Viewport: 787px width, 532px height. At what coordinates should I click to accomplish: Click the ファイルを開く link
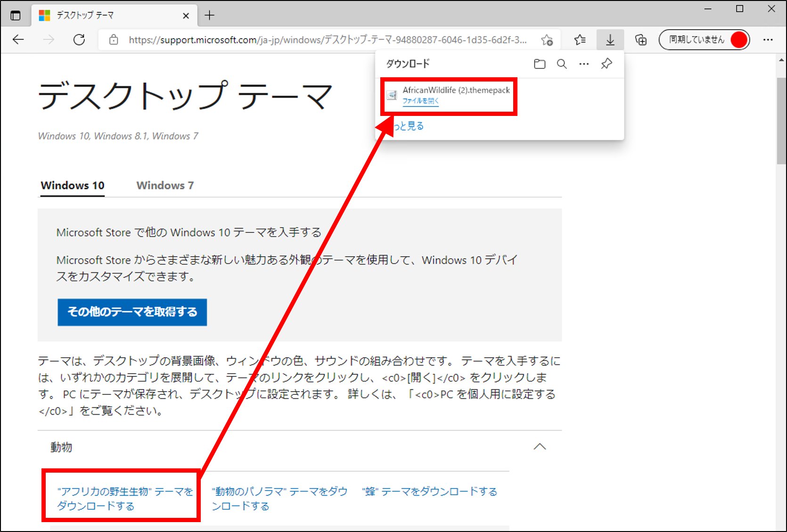pyautogui.click(x=420, y=101)
